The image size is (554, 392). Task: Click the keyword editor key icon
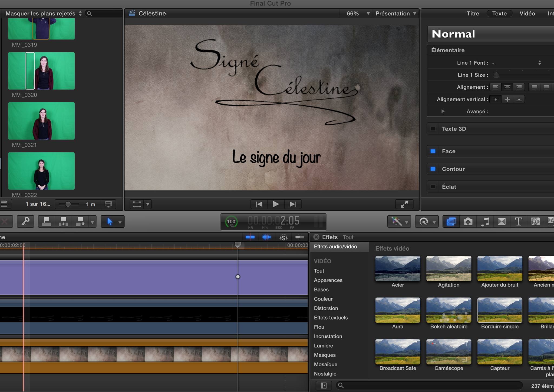point(25,222)
